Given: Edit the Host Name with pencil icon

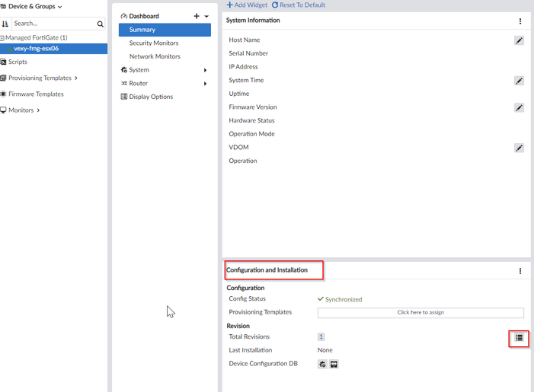Looking at the screenshot, I should [519, 40].
